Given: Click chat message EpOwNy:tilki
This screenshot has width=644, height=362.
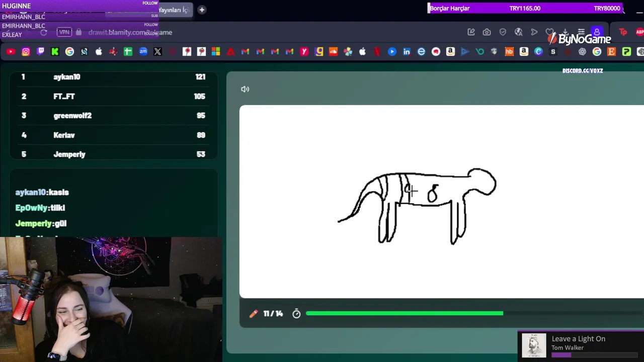Looking at the screenshot, I should pyautogui.click(x=40, y=208).
